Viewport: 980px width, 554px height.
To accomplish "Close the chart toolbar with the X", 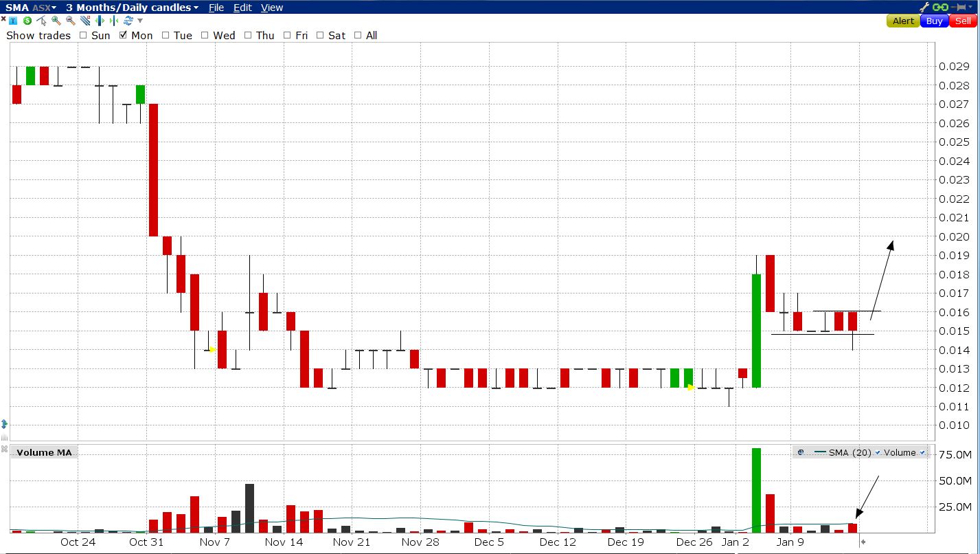I will pos(3,19).
